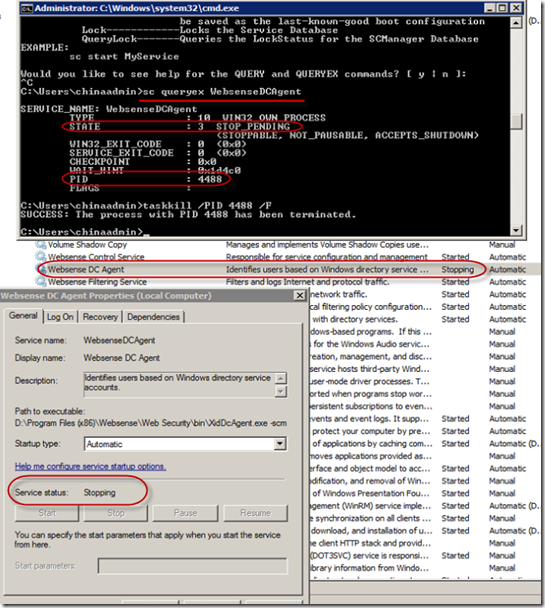Close the cmd.exe window

(516, 8)
